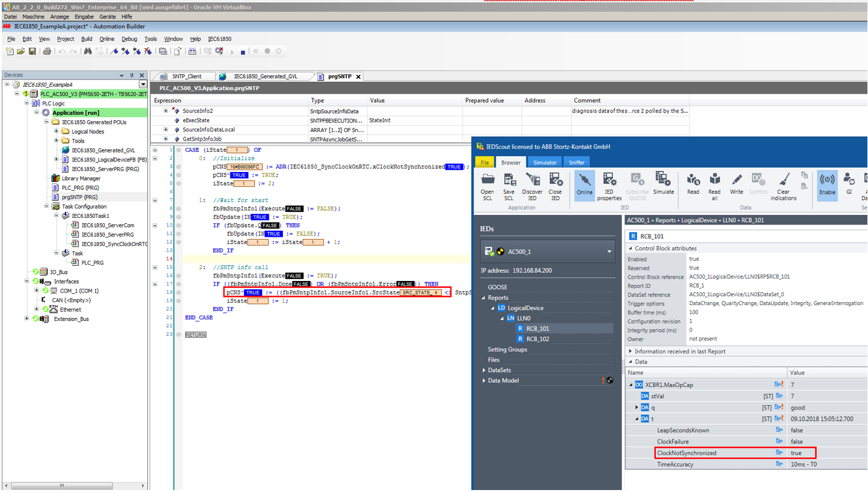Click the blue Stop square in toolbar
Viewport: 868px width, 493px height.
click(x=243, y=52)
